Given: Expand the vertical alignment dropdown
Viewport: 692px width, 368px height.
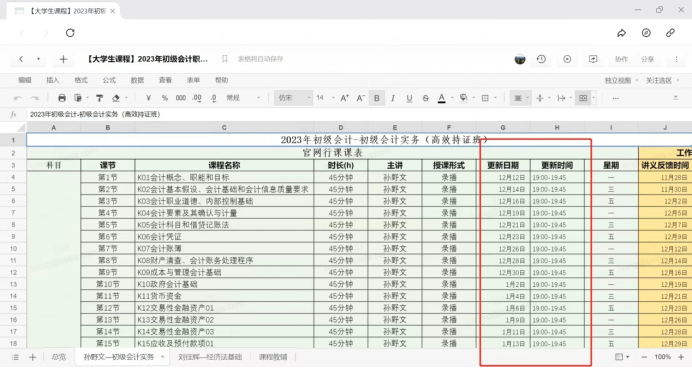Looking at the screenshot, I should point(549,98).
